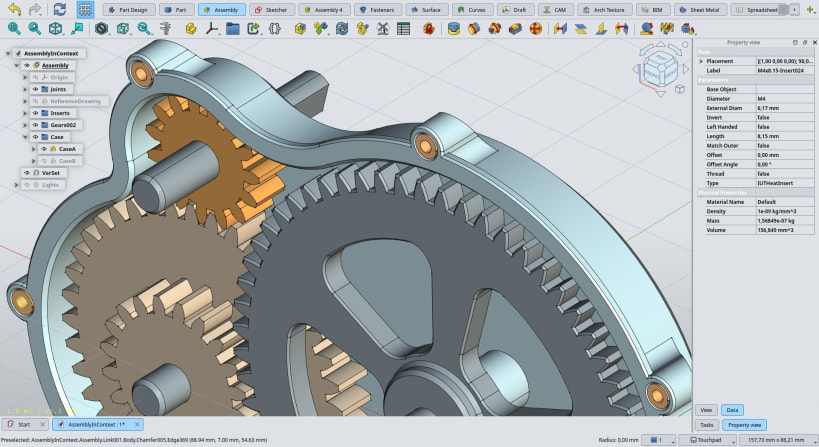Switch to Sheet Metal workbench tab
This screenshot has height=447, width=819.
tap(700, 9)
